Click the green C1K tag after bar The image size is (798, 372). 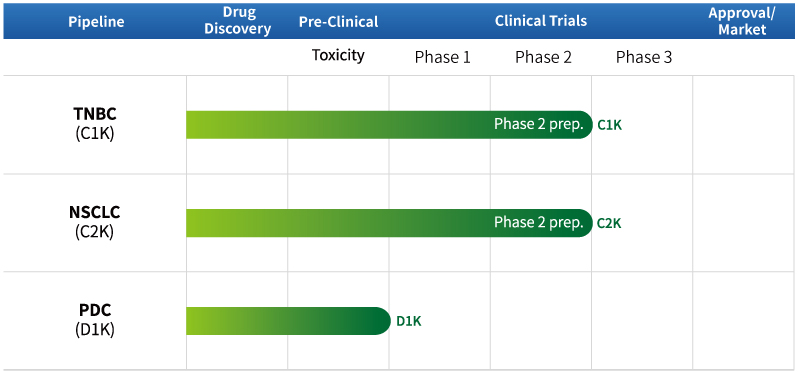tap(609, 125)
